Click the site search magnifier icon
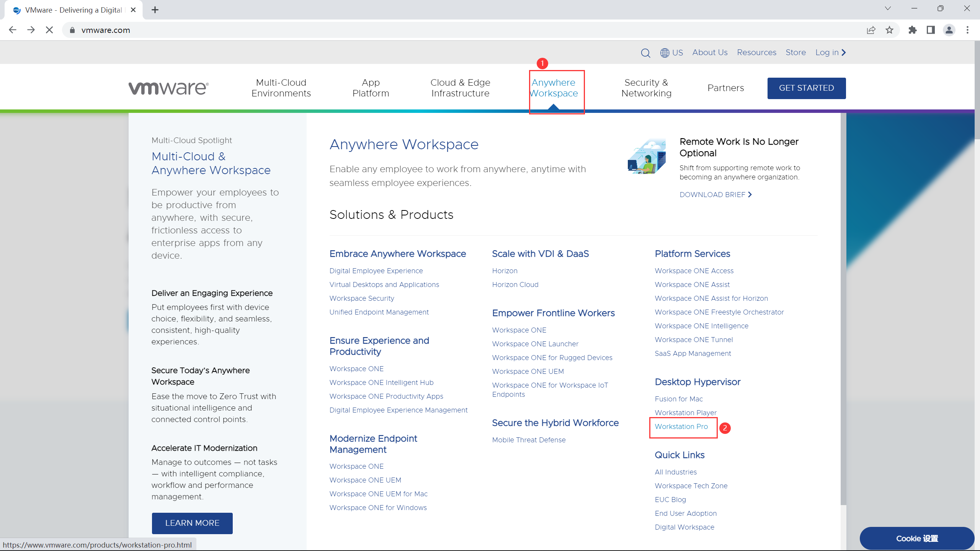 pyautogui.click(x=645, y=53)
